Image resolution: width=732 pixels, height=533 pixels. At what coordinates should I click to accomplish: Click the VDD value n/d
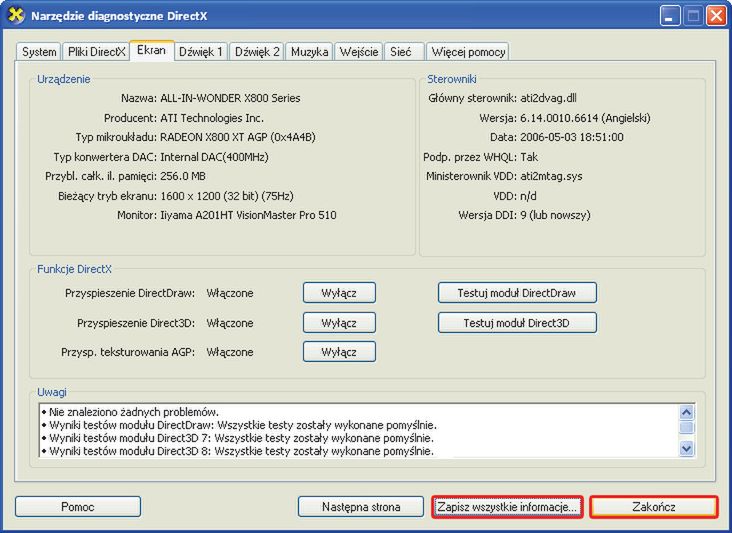528,196
